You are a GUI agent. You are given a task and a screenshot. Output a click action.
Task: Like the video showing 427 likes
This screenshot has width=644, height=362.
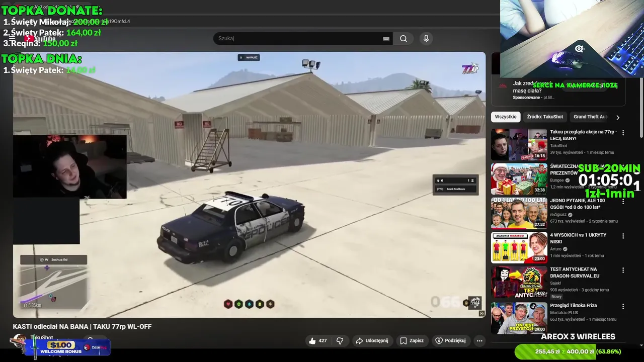(x=317, y=340)
